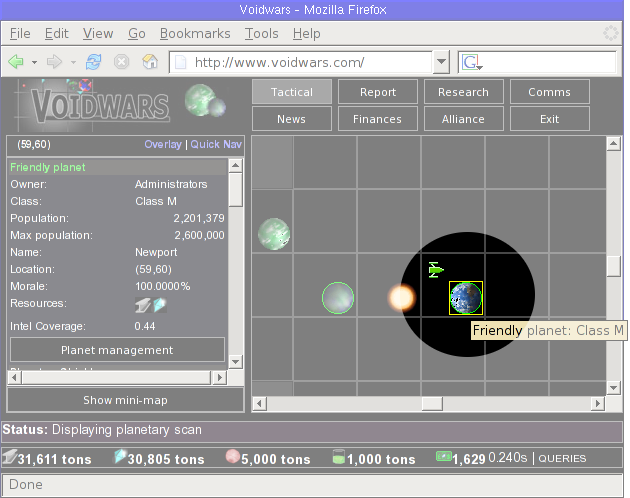Select the green fleet ship icon
The image size is (630, 498).
tap(436, 270)
